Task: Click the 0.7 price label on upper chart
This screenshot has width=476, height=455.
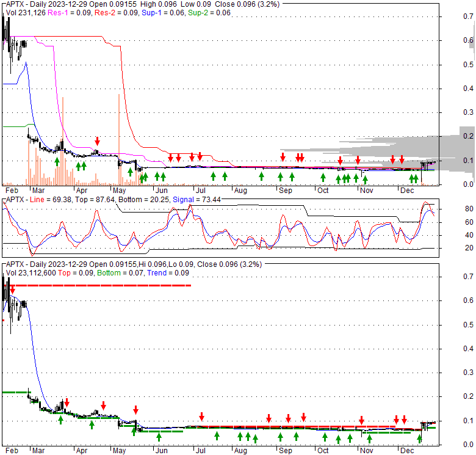Action: tap(468, 16)
